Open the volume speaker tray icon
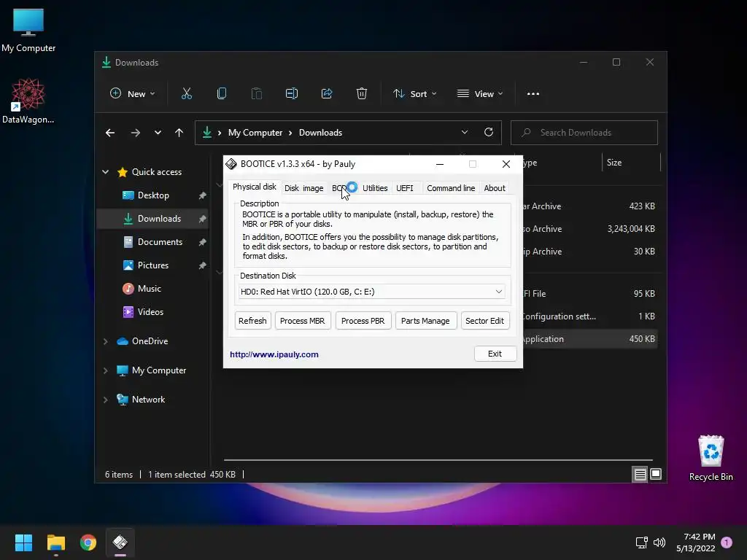Image resolution: width=747 pixels, height=560 pixels. point(659,542)
